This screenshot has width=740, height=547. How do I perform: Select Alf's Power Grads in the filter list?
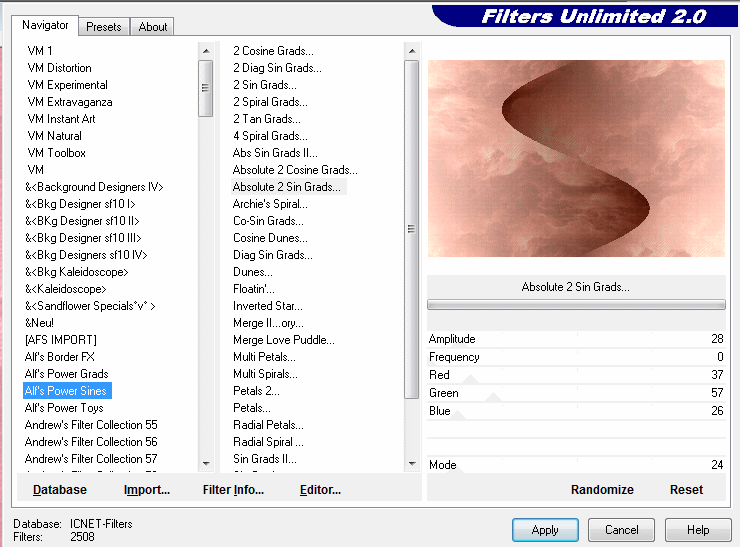pyautogui.click(x=66, y=374)
